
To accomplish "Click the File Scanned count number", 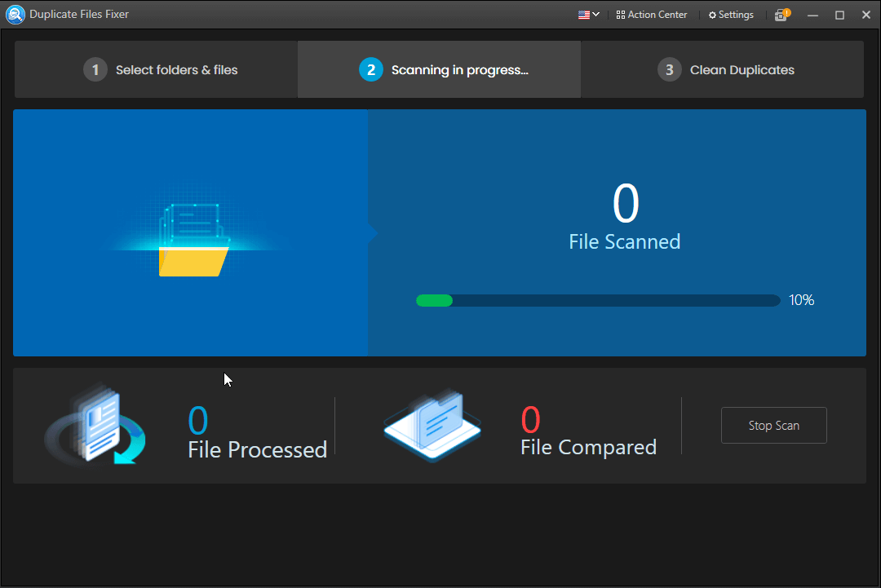I will point(625,205).
